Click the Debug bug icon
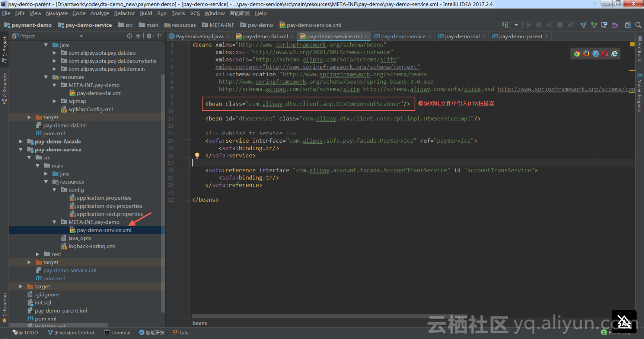The image size is (644, 339). (539, 25)
